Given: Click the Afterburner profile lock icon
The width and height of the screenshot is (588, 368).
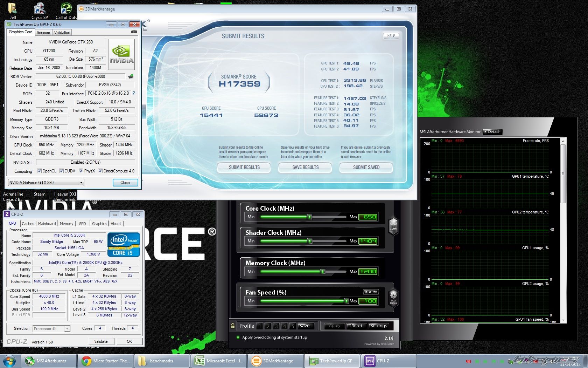Looking at the screenshot, I should pos(233,326).
